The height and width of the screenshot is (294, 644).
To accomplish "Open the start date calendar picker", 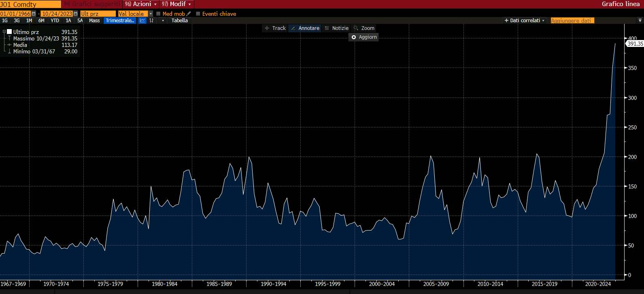I will coord(34,14).
